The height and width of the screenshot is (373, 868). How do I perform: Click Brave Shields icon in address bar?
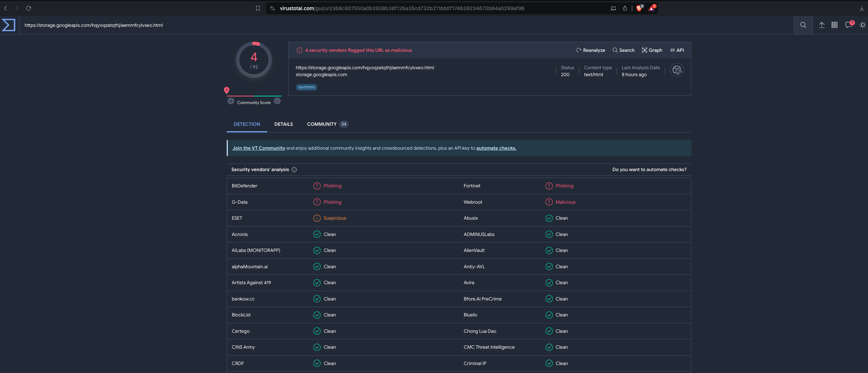(x=639, y=8)
